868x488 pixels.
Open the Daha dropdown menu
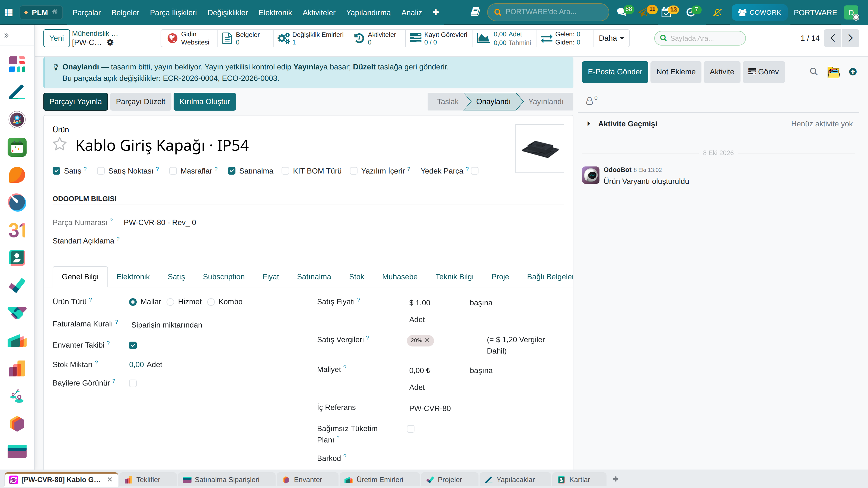point(611,38)
